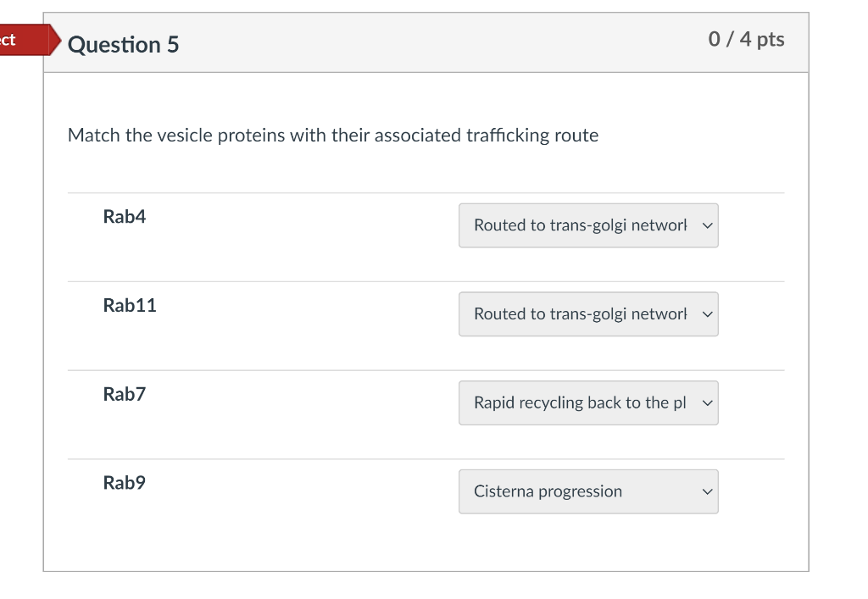Click the Rab11 protein label
The height and width of the screenshot is (599, 868).
point(130,306)
